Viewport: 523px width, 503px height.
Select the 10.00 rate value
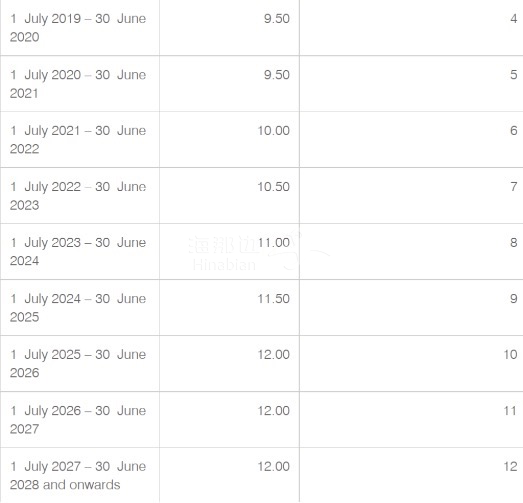pyautogui.click(x=274, y=130)
